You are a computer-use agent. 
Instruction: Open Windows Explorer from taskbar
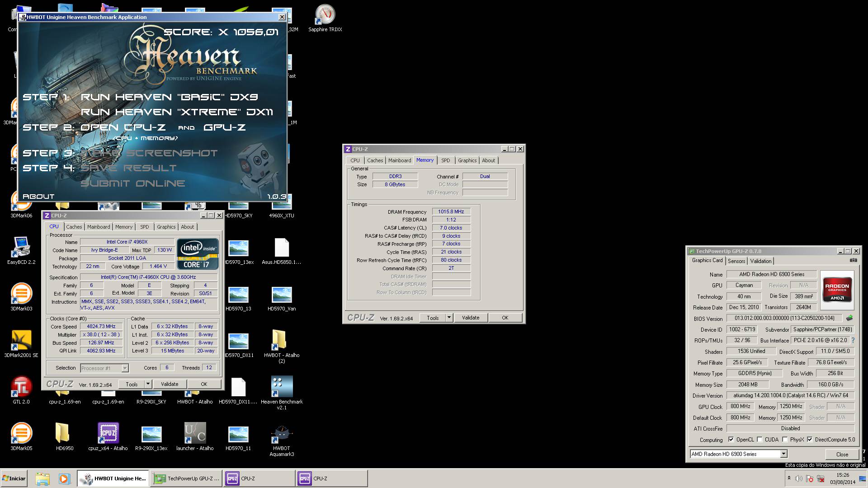point(42,479)
